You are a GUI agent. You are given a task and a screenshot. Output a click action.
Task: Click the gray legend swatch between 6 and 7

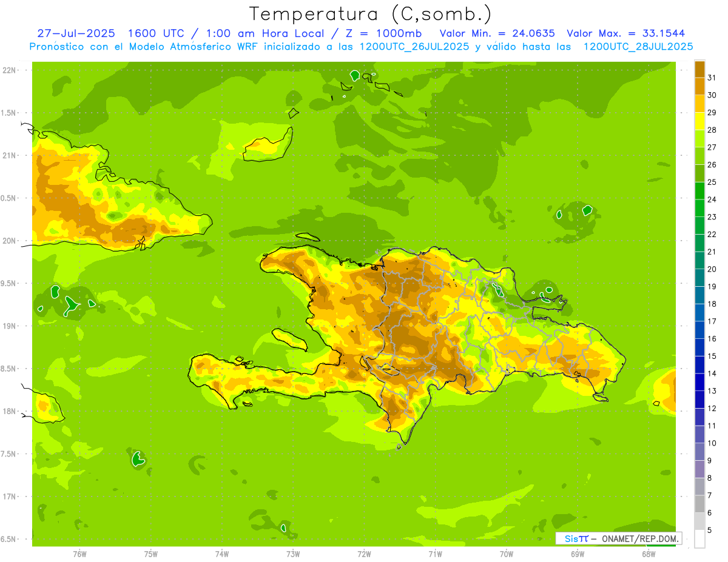click(x=699, y=504)
